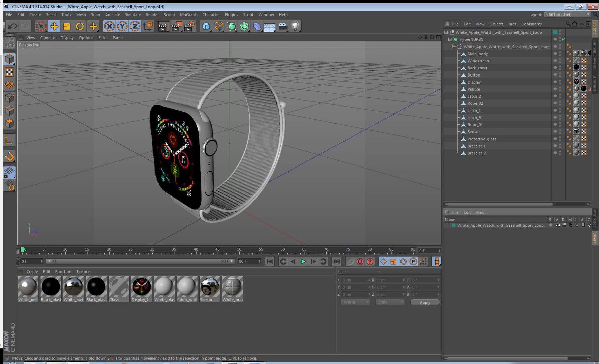Viewport: 599px width, 364px height.
Task: Open the viewport Cameras menu
Action: click(x=48, y=38)
